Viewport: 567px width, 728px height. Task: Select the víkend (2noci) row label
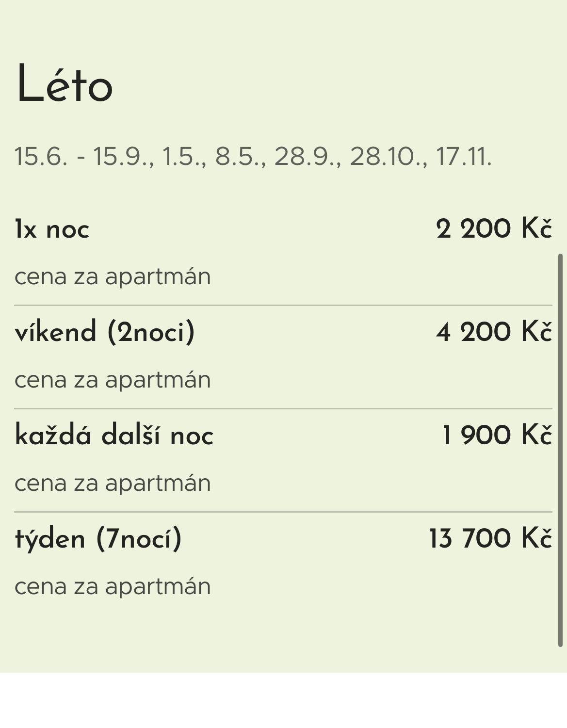(105, 332)
